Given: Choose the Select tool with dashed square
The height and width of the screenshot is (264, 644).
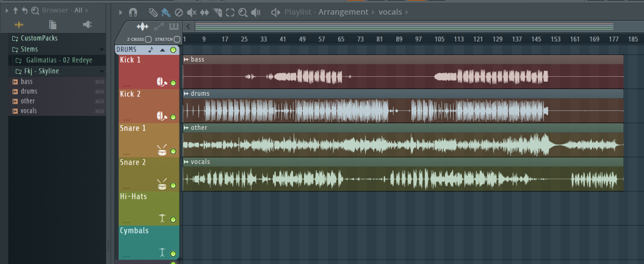Looking at the screenshot, I should (x=230, y=12).
